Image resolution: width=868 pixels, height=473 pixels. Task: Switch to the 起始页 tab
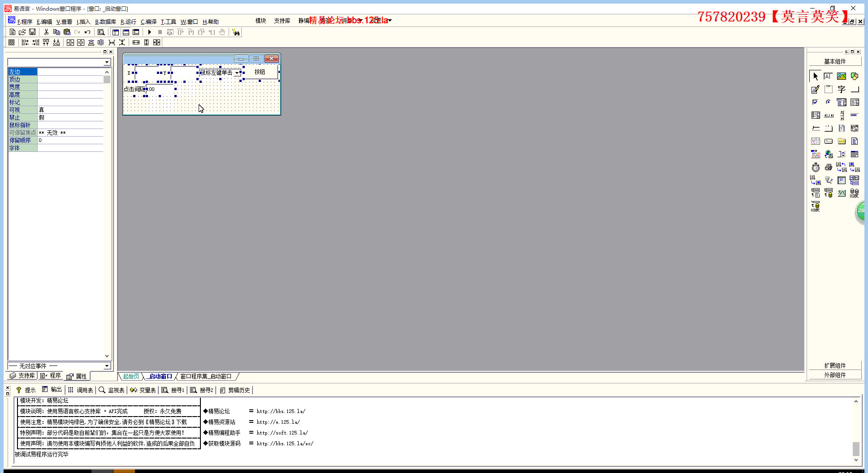point(131,376)
